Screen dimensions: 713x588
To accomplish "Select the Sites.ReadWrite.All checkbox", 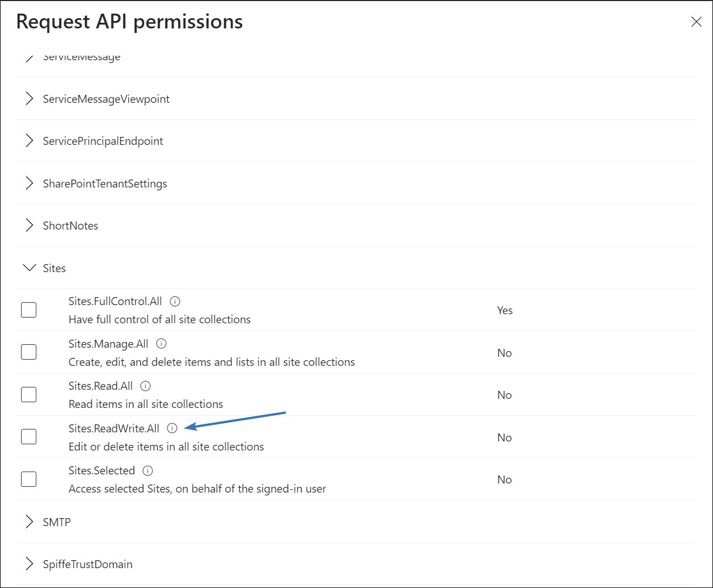I will click(28, 437).
